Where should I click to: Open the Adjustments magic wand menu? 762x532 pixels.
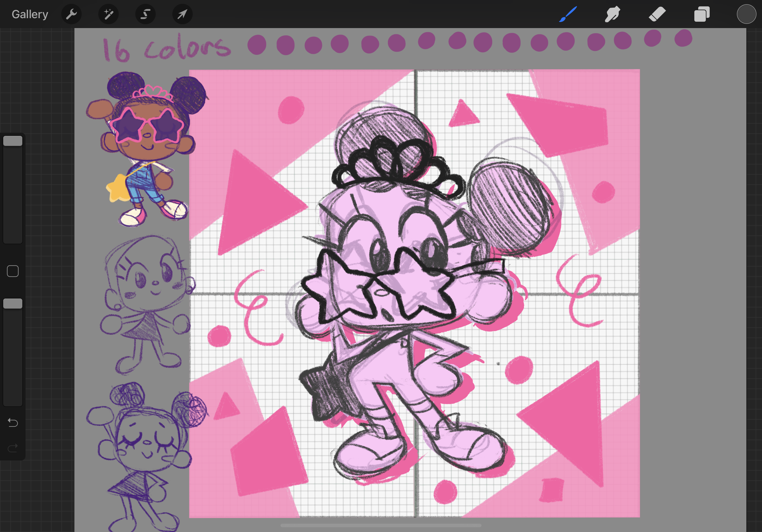pyautogui.click(x=108, y=14)
